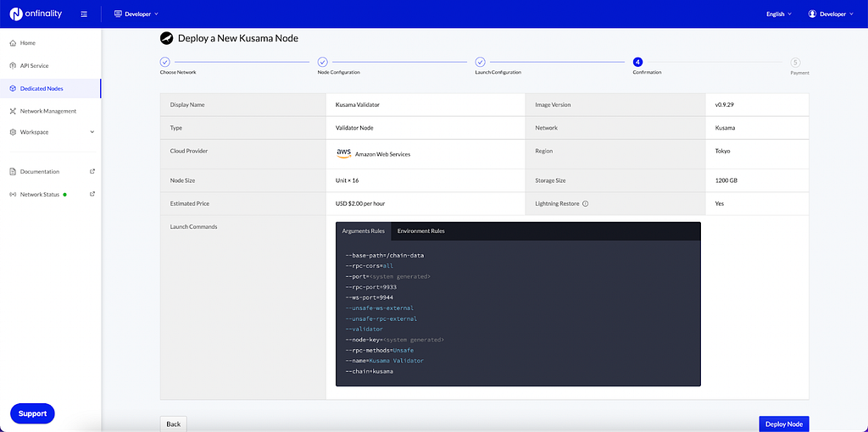868x432 pixels.
Task: Go to the Node Configuration step
Action: click(323, 62)
